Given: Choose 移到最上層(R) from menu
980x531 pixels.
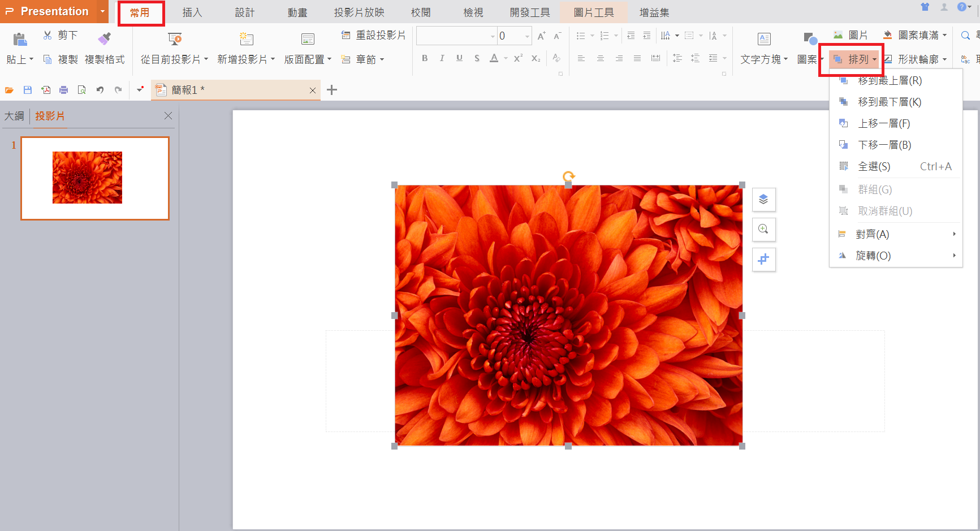Looking at the screenshot, I should [x=896, y=81].
